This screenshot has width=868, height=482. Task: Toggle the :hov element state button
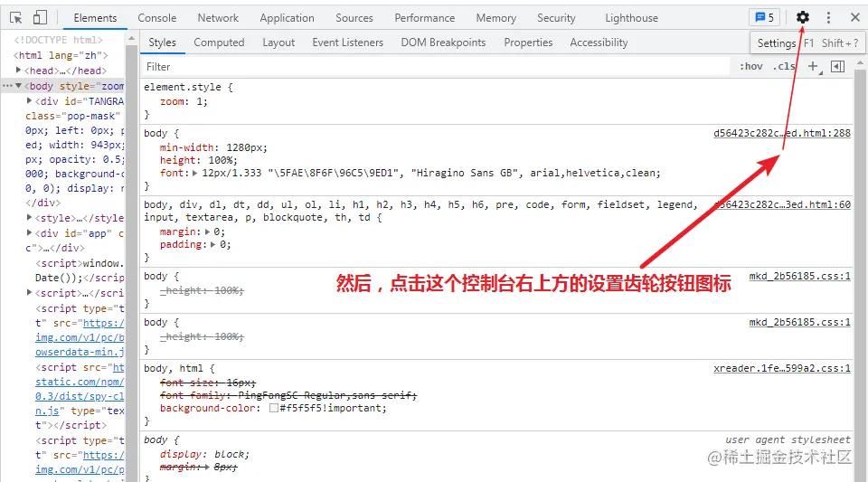point(751,66)
